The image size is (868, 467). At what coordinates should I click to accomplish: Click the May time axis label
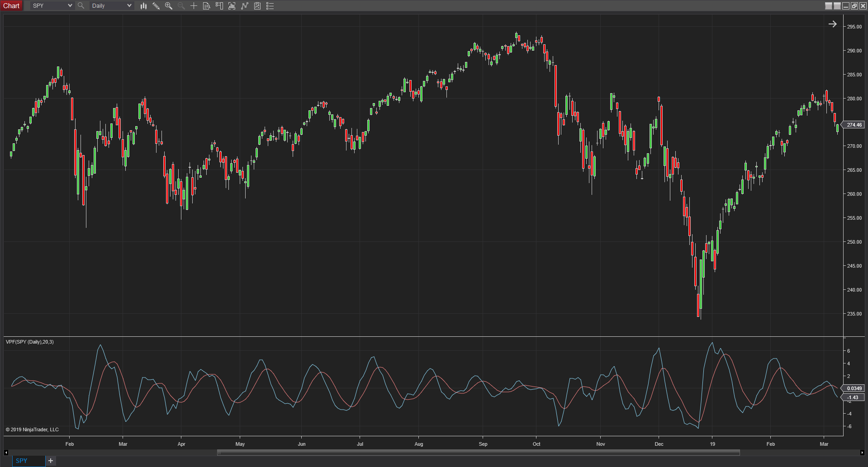pos(240,444)
